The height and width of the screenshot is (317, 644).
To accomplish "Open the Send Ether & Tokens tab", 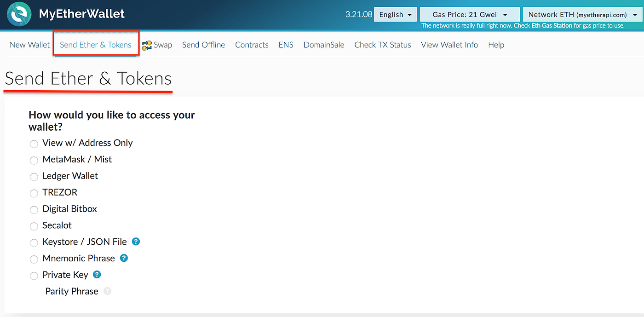I will pyautogui.click(x=96, y=45).
